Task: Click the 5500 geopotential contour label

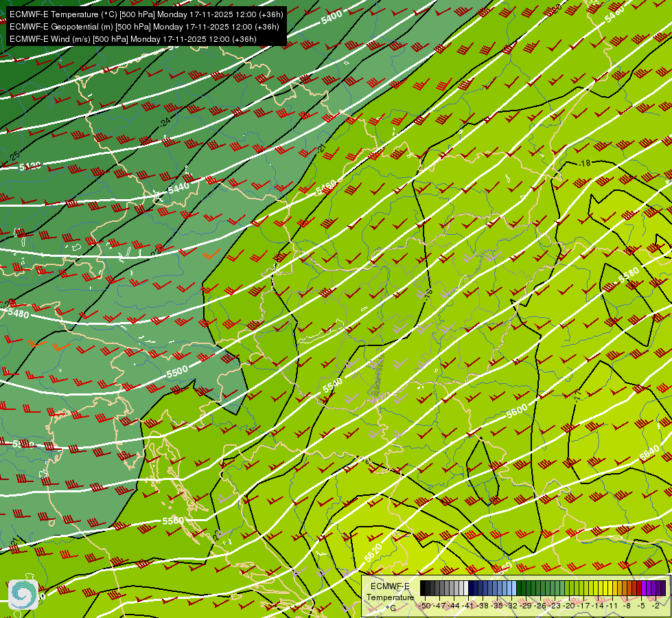Action: point(177,371)
